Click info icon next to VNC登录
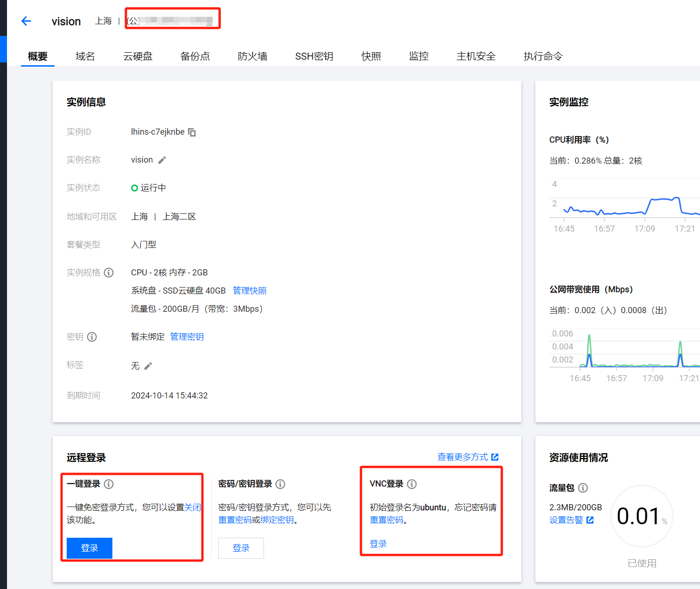The width and height of the screenshot is (700, 589). click(412, 484)
